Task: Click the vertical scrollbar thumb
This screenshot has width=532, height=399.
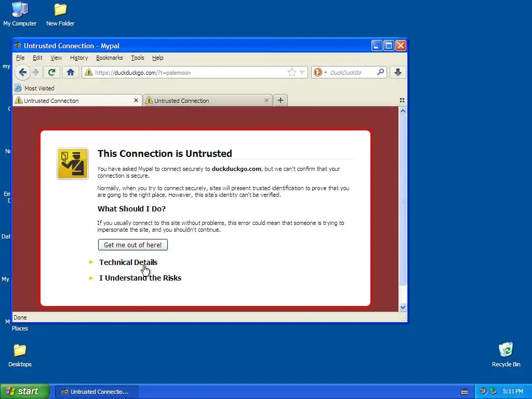Action: click(x=403, y=200)
